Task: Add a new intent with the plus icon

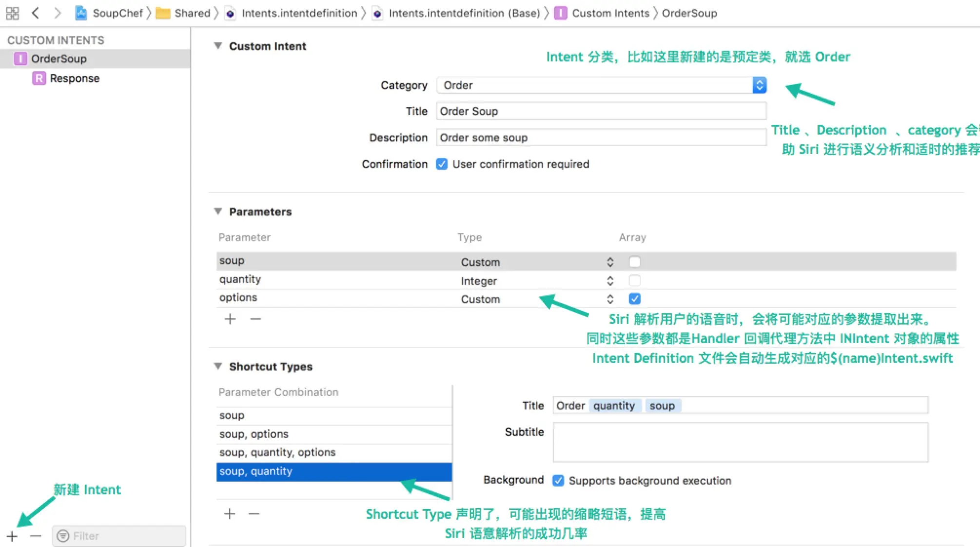Action: click(12, 536)
